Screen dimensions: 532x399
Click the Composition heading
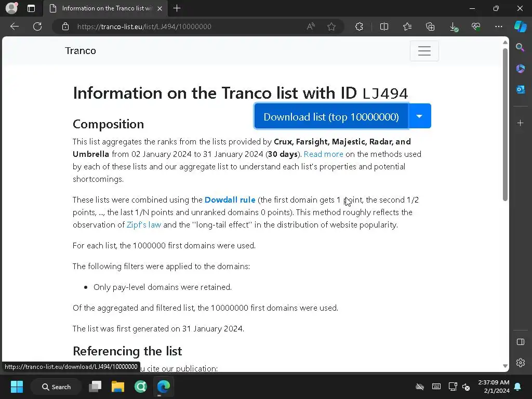108,124
